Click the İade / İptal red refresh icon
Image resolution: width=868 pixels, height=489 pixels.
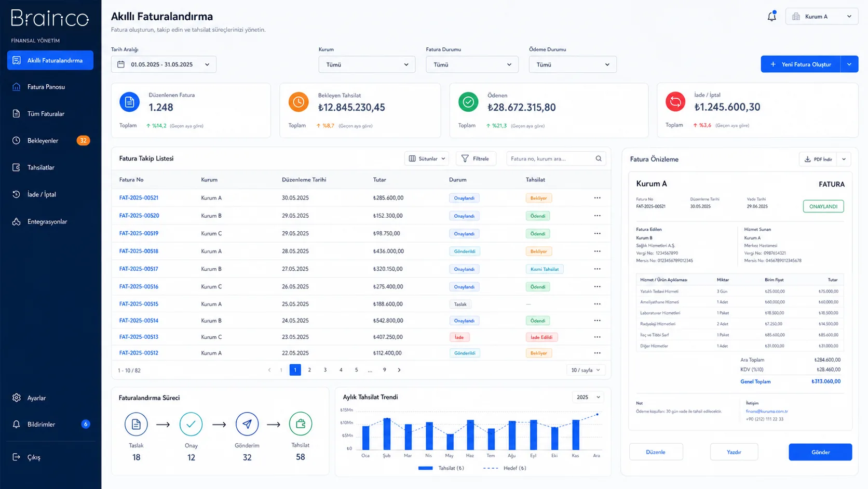click(x=675, y=102)
